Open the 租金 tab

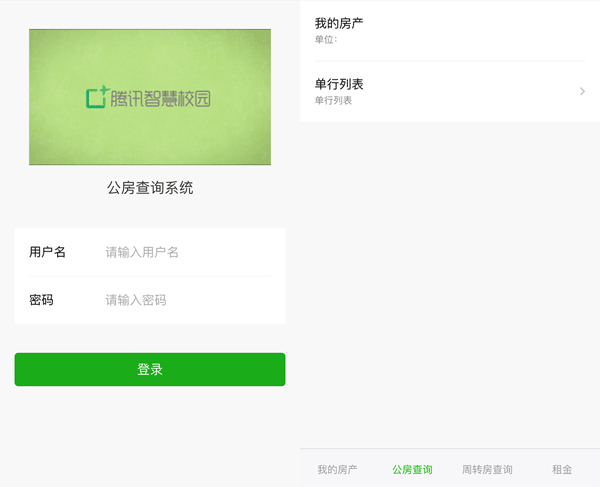[562, 469]
